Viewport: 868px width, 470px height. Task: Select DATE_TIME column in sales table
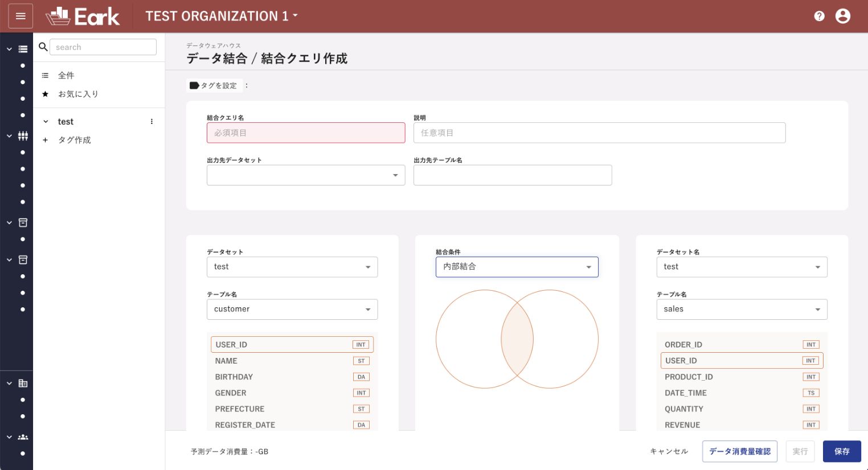tap(742, 393)
